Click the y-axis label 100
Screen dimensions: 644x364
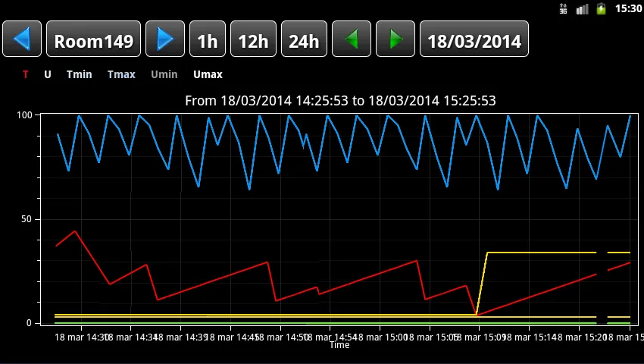point(24,115)
